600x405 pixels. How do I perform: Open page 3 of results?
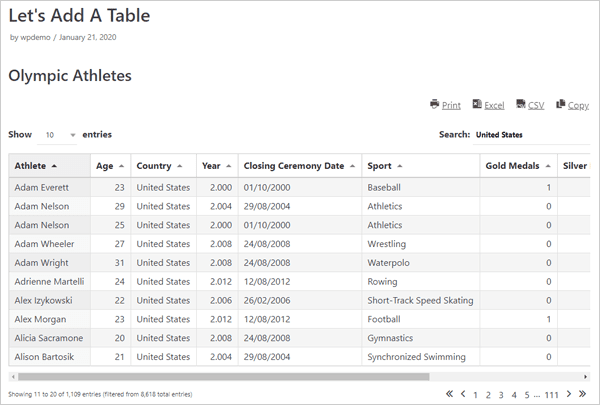[501, 395]
